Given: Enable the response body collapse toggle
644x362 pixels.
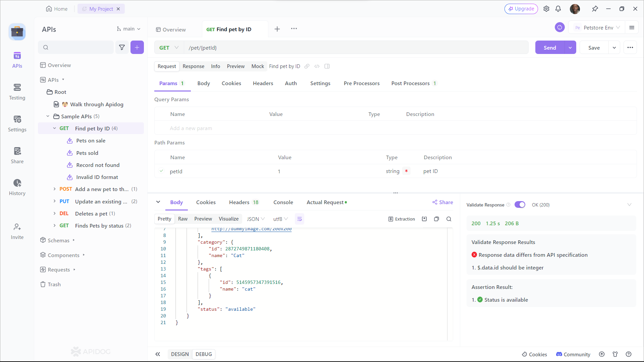Looking at the screenshot, I should coord(158,202).
